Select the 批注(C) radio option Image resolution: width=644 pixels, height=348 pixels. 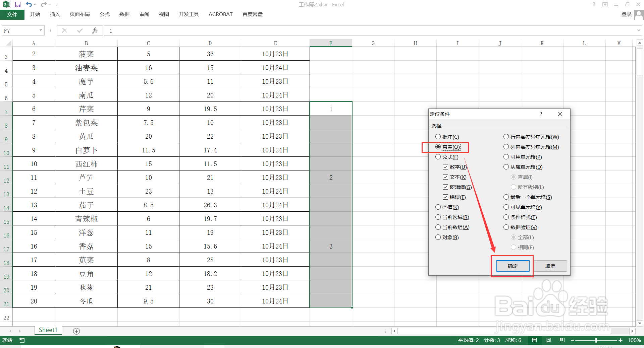tap(447, 137)
